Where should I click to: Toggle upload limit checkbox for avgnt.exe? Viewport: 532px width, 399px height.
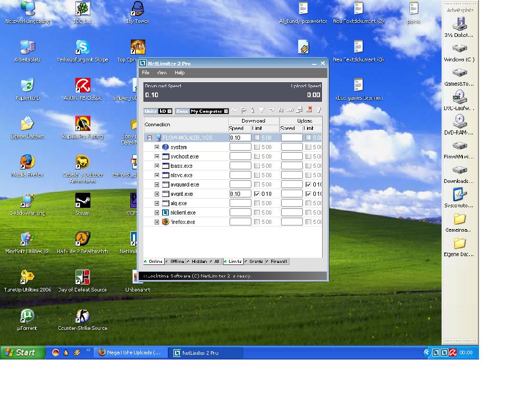click(x=308, y=194)
